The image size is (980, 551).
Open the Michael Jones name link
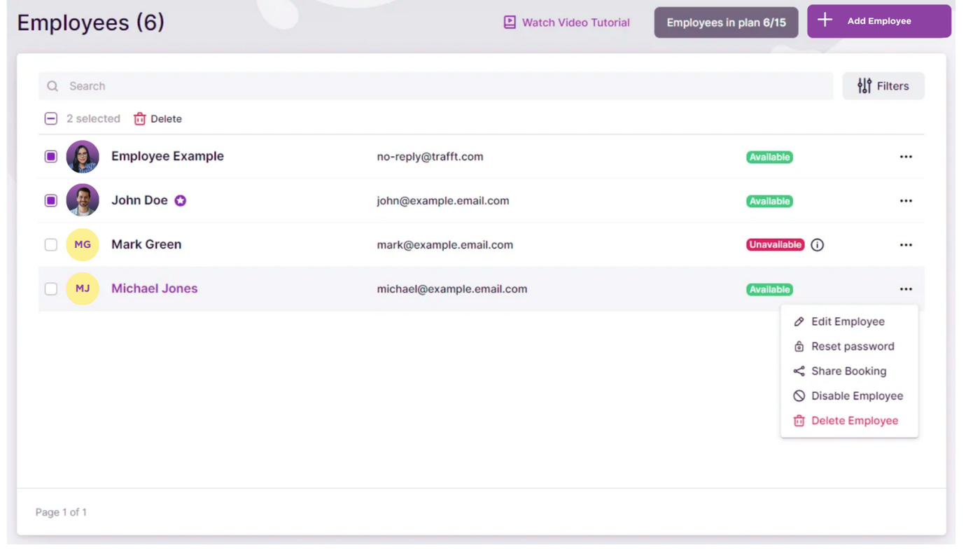tap(154, 288)
